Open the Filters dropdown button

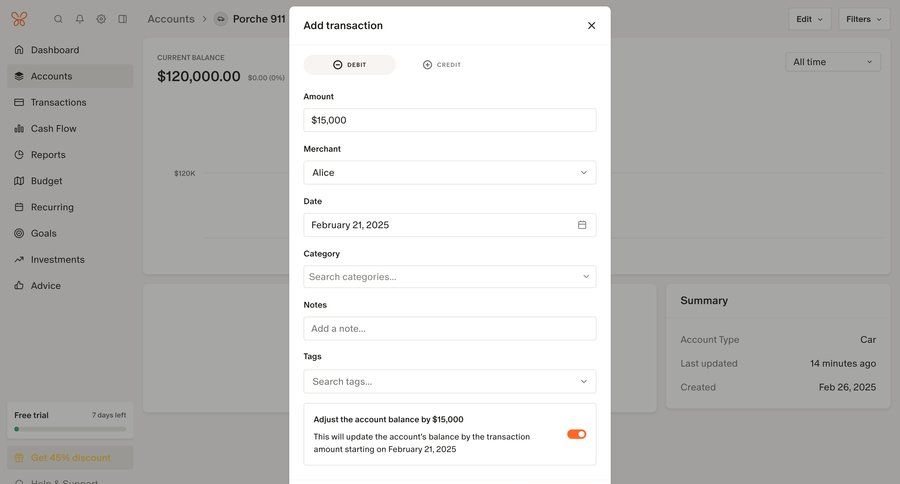864,19
